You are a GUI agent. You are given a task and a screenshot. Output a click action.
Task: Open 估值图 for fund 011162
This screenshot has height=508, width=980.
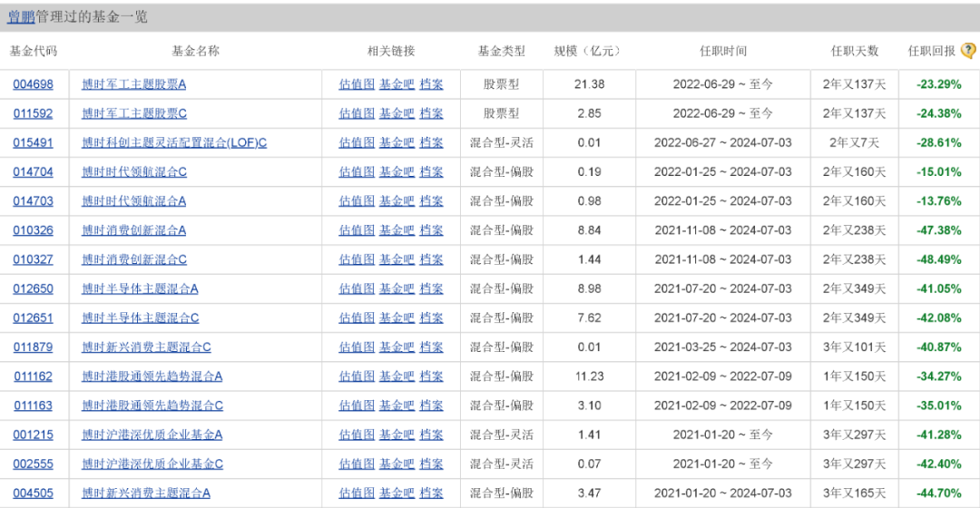coord(357,376)
